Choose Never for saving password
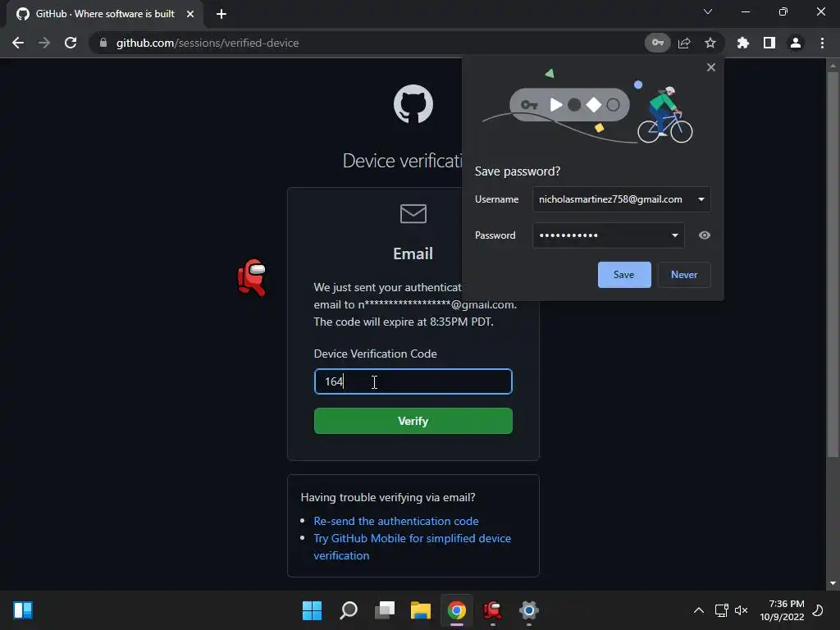This screenshot has height=630, width=840. click(684, 275)
